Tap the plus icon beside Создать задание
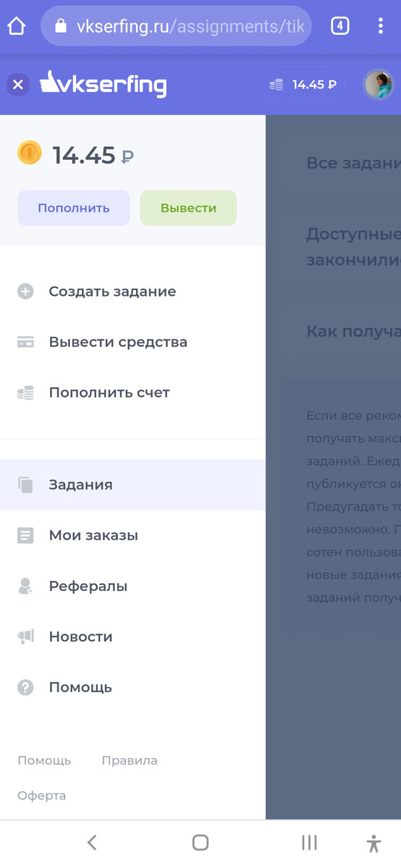 25,292
